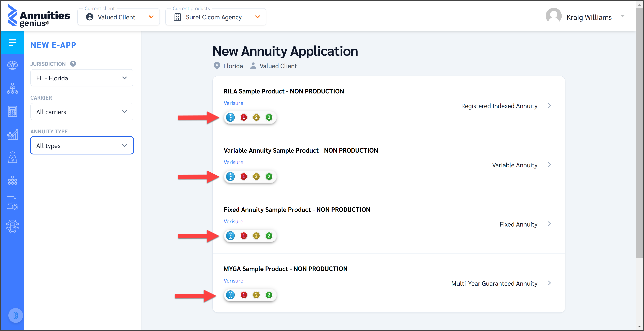
Task: Click the paperclip floating button at sidebar bottom
Action: point(16,315)
